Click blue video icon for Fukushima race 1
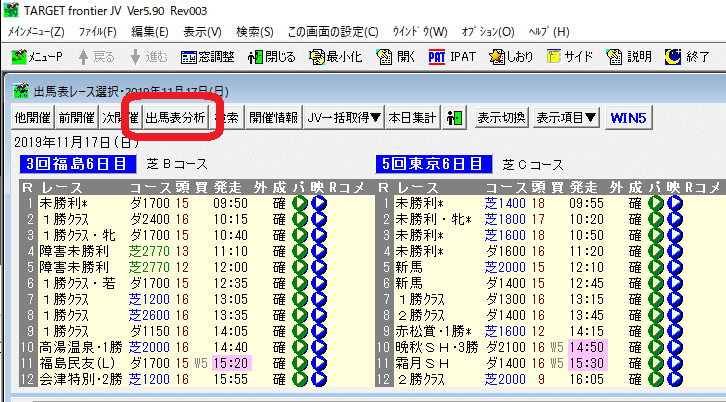The width and height of the screenshot is (726, 402). click(x=319, y=203)
